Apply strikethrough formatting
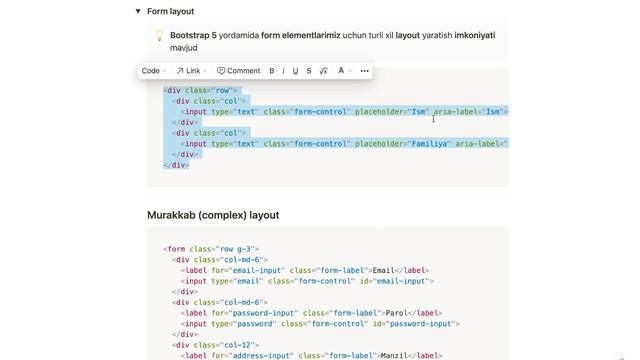Viewport: 640px width, 360px height. (309, 71)
